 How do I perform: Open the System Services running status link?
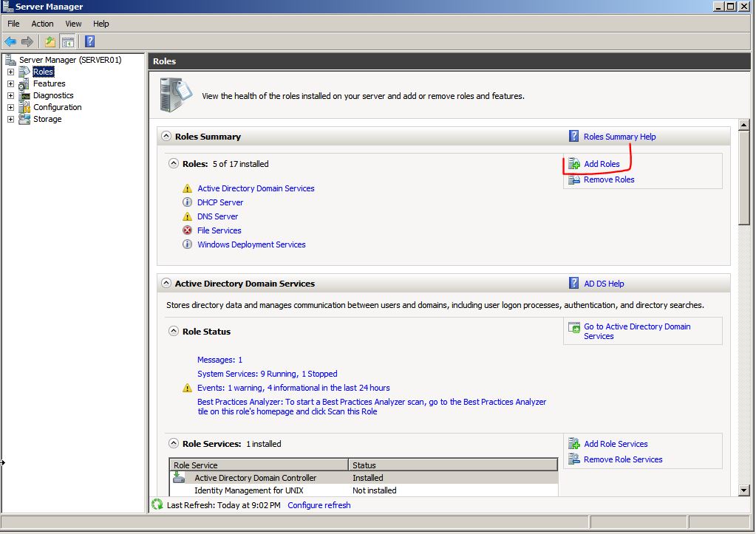click(x=267, y=374)
